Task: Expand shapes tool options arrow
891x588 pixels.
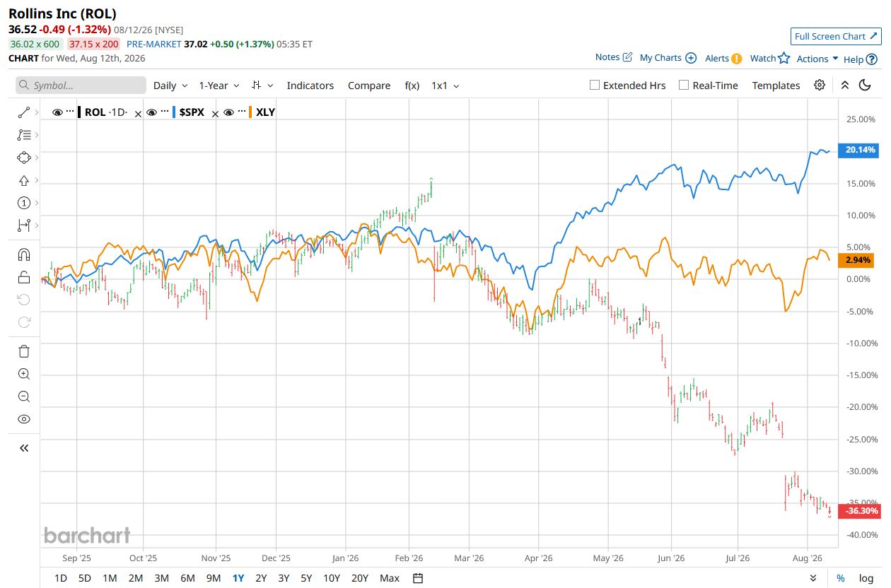Action: coord(36,158)
